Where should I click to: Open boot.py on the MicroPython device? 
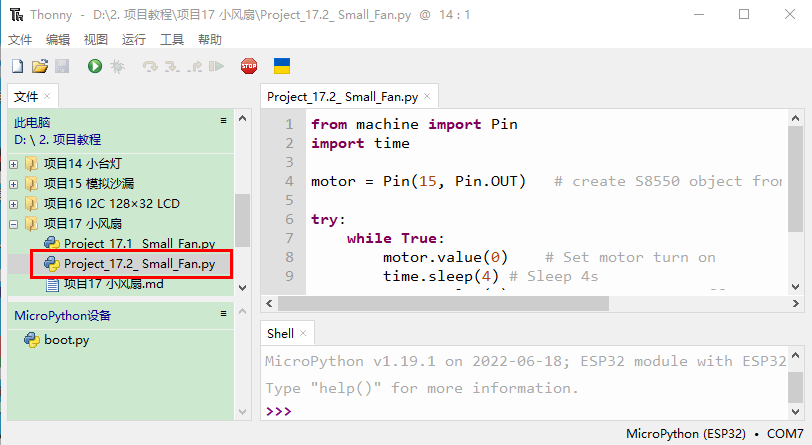click(x=66, y=340)
